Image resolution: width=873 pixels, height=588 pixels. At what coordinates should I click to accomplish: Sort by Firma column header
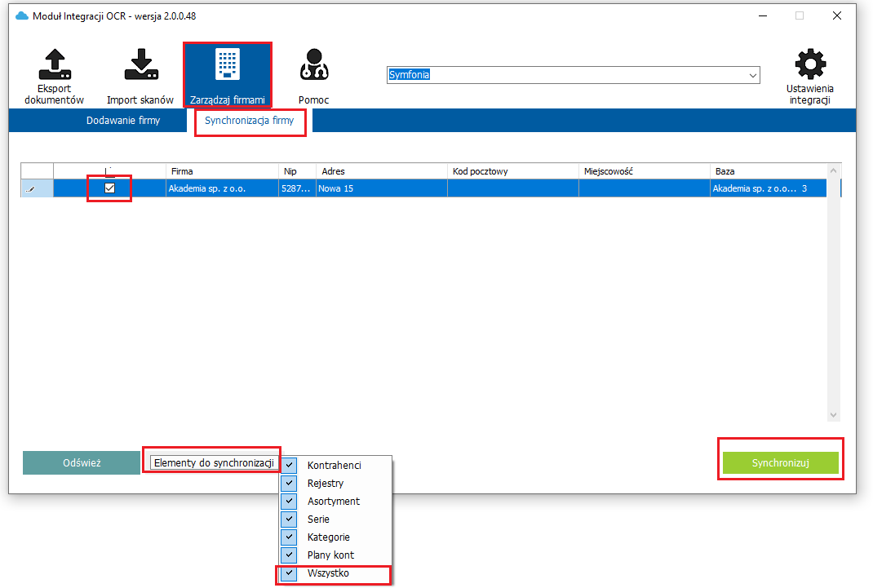(222, 171)
